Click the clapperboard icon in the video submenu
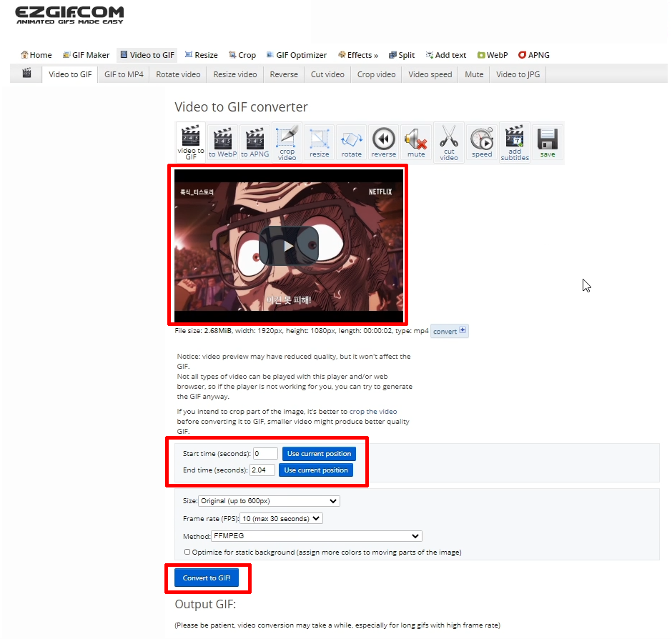This screenshot has height=639, width=672. [26, 74]
